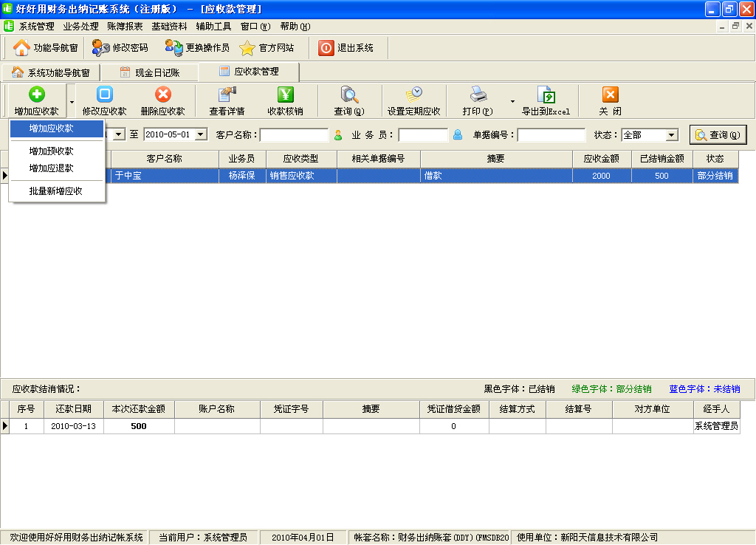The width and height of the screenshot is (756, 545).
Task: Select 增加预收款 from the dropdown menu
Action: pyautogui.click(x=52, y=151)
